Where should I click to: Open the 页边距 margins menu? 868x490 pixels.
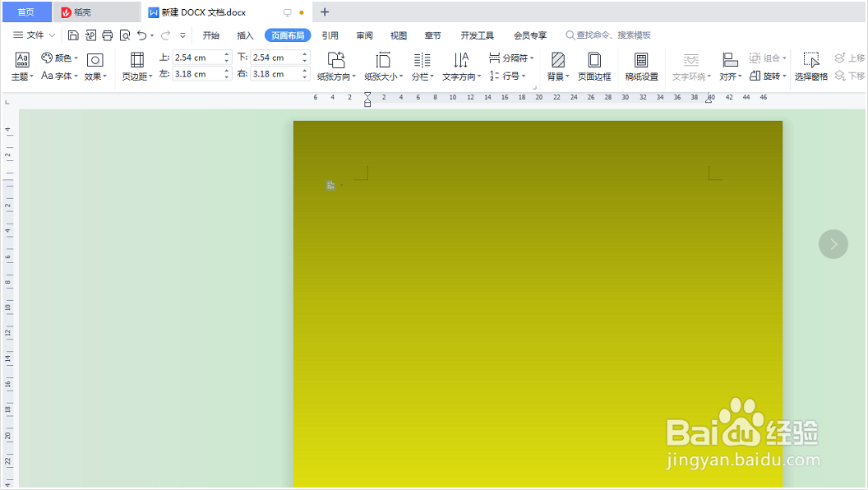tap(136, 66)
